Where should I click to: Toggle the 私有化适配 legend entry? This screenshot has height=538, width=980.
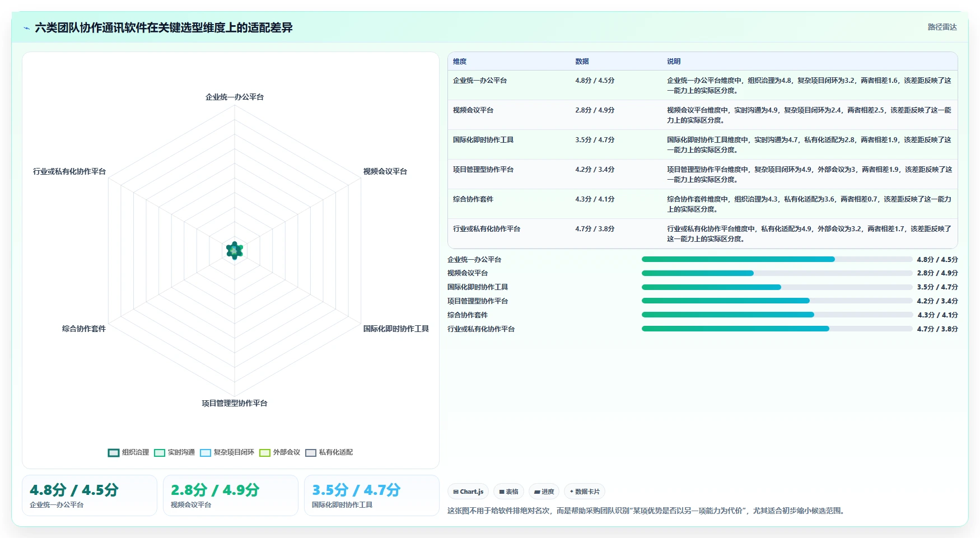[329, 452]
